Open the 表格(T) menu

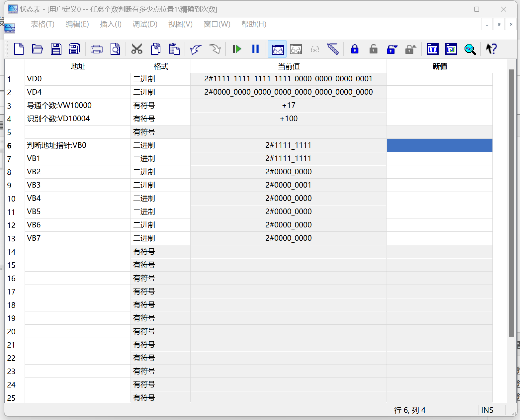43,24
